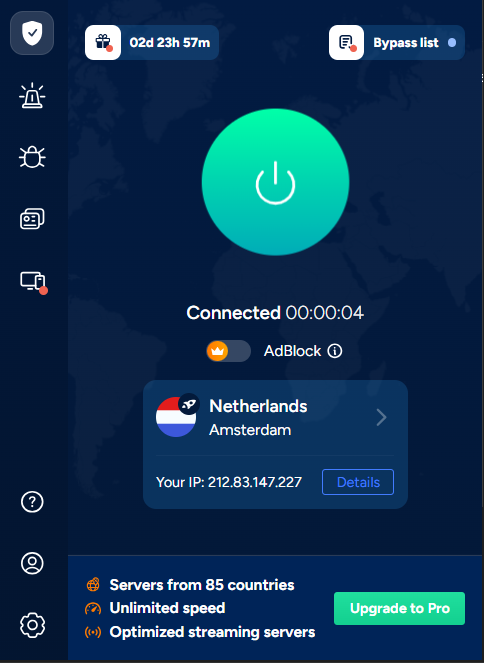Click the Bypass list status dot

tap(452, 43)
